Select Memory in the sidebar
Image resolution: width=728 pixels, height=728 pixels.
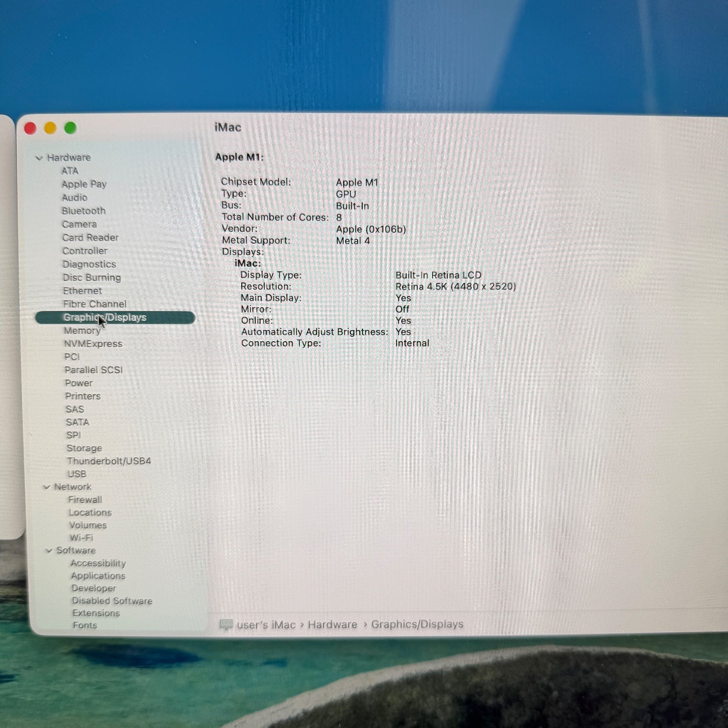point(82,331)
